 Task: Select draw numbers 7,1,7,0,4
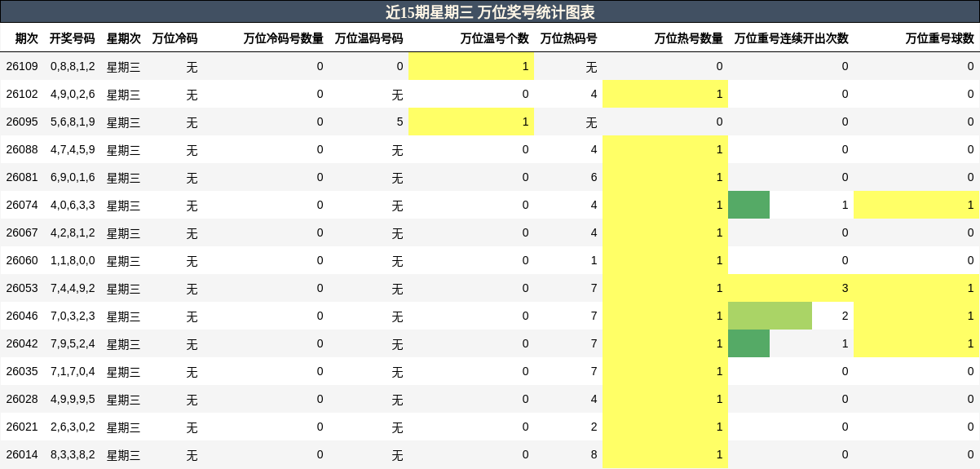pos(73,371)
